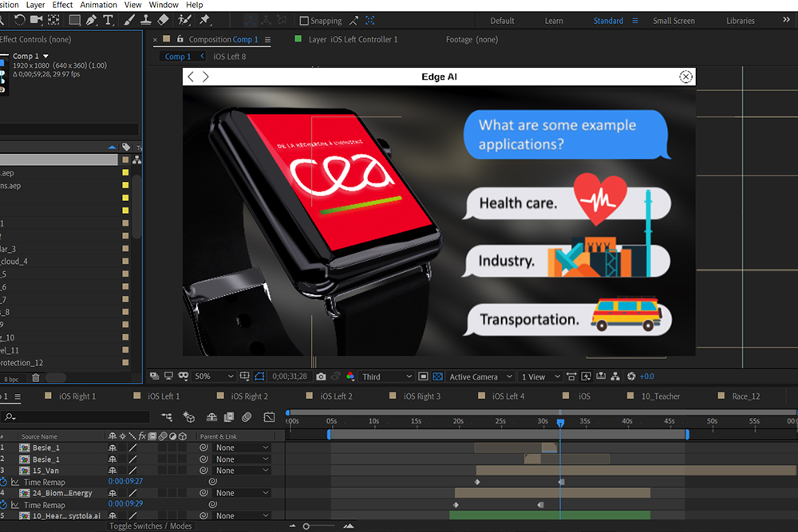Screen dimensions: 798x532
Task: Click the +0.0 exposure value
Action: pos(647,376)
